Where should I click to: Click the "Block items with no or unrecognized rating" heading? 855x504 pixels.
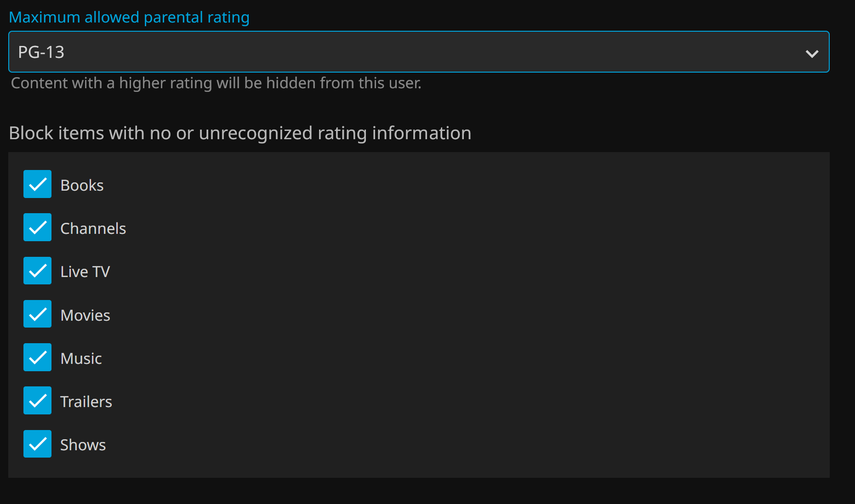pyautogui.click(x=240, y=133)
